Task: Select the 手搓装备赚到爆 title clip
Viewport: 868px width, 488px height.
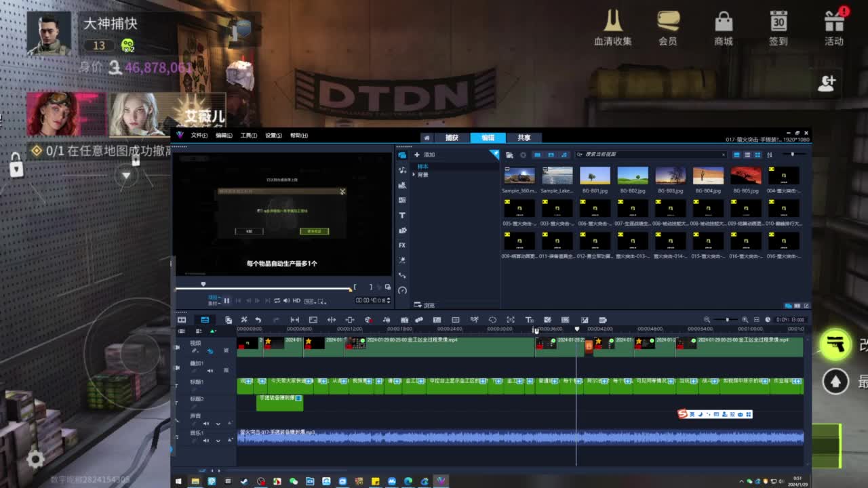Action: [279, 403]
